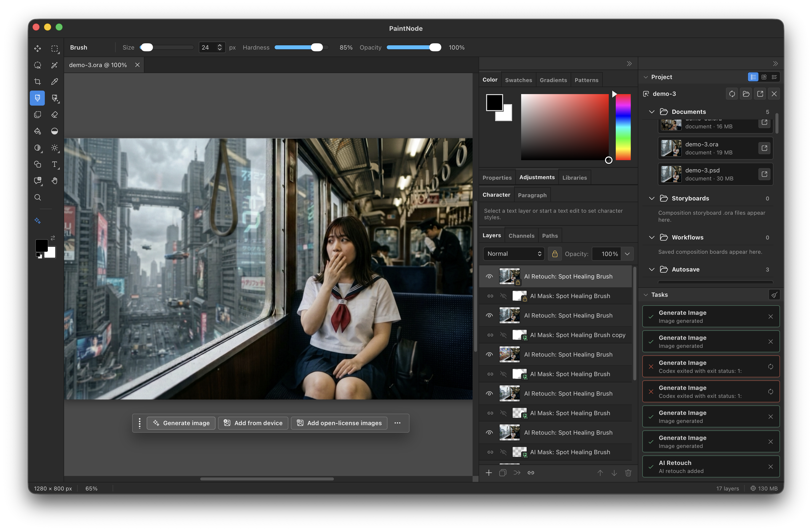Select the Paint Bucket fill tool
Screen dimensions: 812x531
(x=38, y=131)
